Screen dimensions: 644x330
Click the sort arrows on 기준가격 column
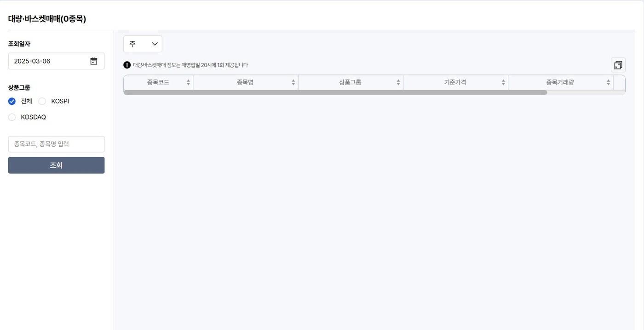503,82
